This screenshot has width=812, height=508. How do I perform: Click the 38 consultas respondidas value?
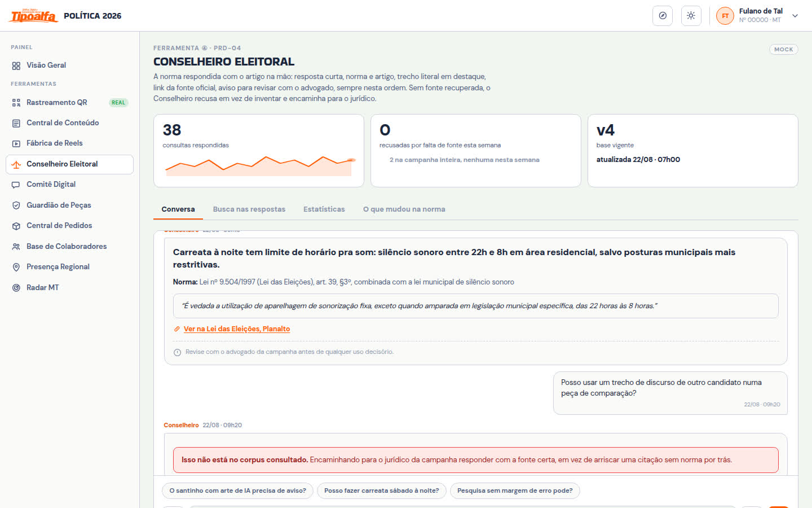(172, 130)
